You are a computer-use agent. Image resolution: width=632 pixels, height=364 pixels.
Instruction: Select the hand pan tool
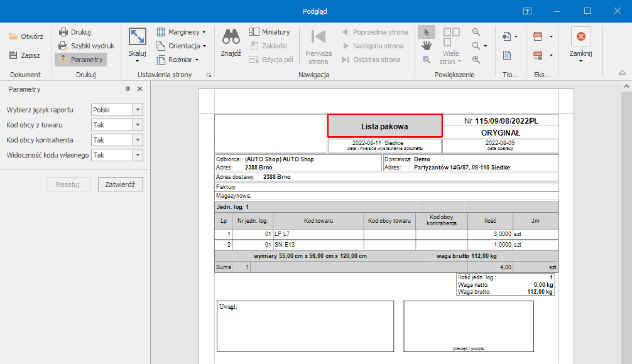click(x=426, y=45)
